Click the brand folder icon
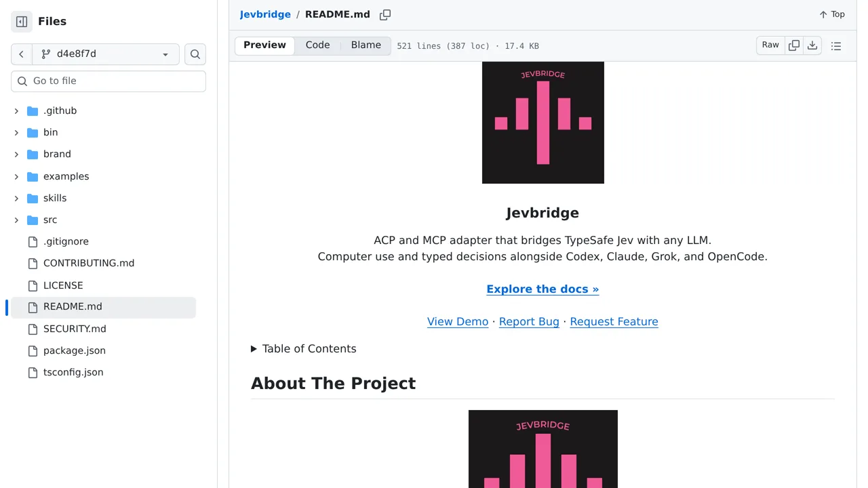The width and height of the screenshot is (868, 488). (33, 154)
